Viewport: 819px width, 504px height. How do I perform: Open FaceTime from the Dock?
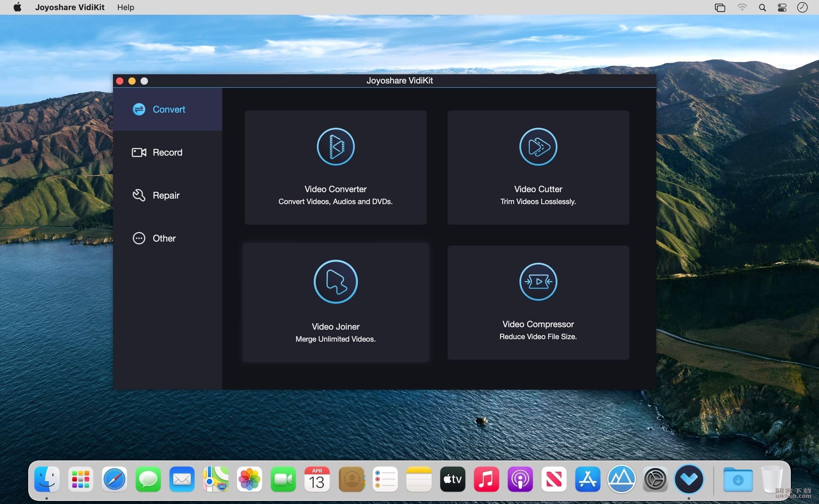pyautogui.click(x=283, y=479)
